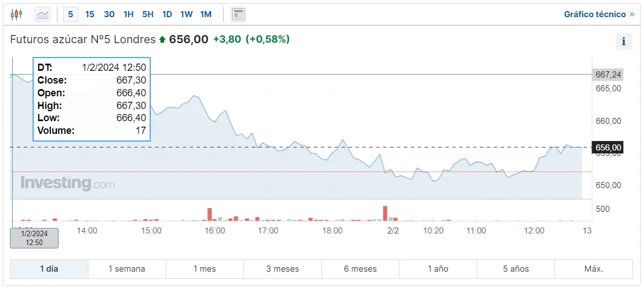Select the '1 día' range tab

click(49, 269)
